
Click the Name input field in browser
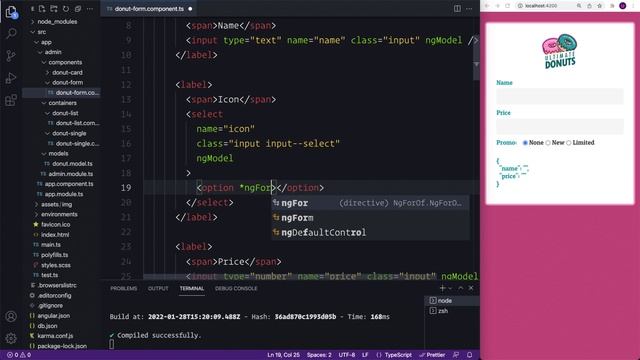[x=560, y=96]
